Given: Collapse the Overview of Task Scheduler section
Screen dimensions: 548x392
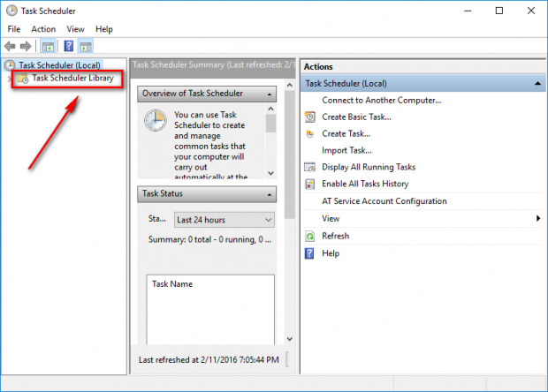Looking at the screenshot, I should (x=270, y=94).
